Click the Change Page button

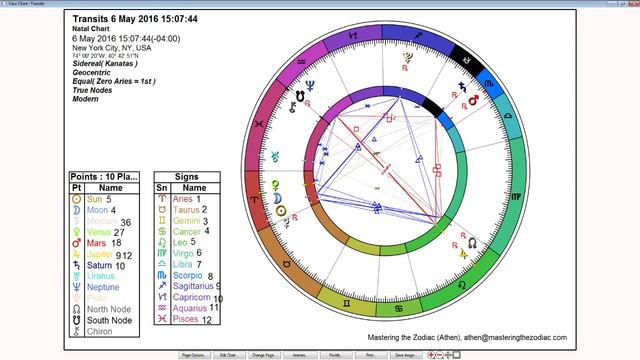[x=264, y=356]
